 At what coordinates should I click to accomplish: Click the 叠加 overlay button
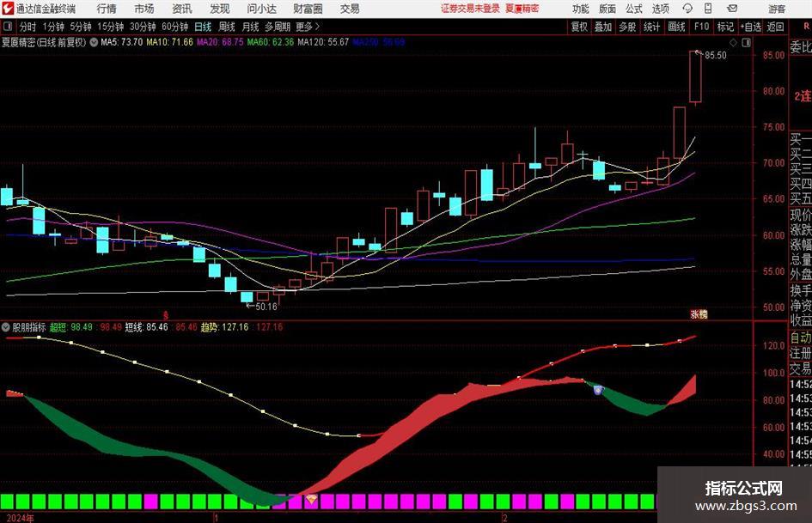[x=603, y=27]
